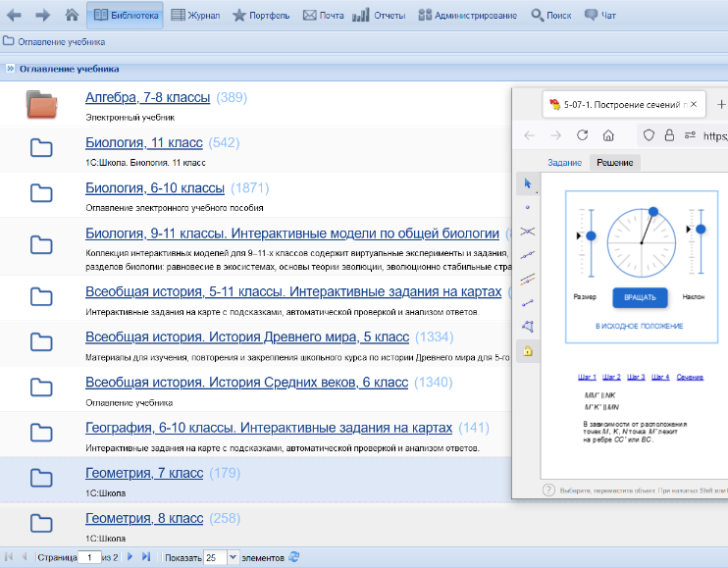Select the polygon tool icon

click(x=528, y=327)
